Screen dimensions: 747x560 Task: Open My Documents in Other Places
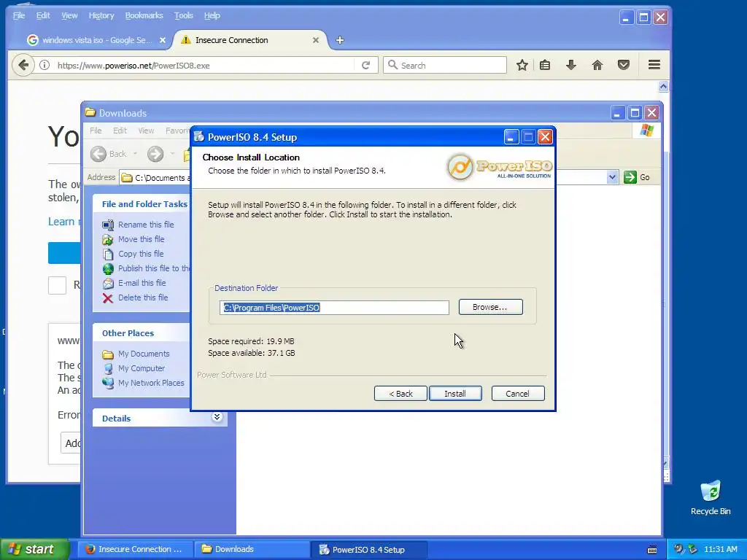pyautogui.click(x=144, y=354)
